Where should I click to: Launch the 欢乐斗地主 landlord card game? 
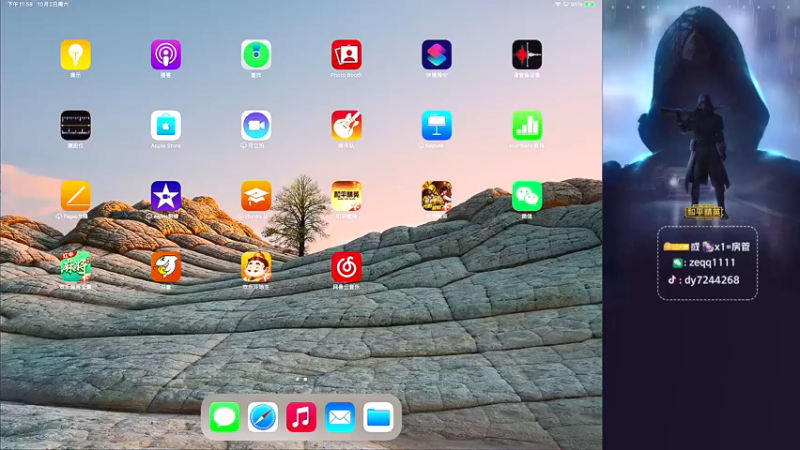(x=256, y=266)
